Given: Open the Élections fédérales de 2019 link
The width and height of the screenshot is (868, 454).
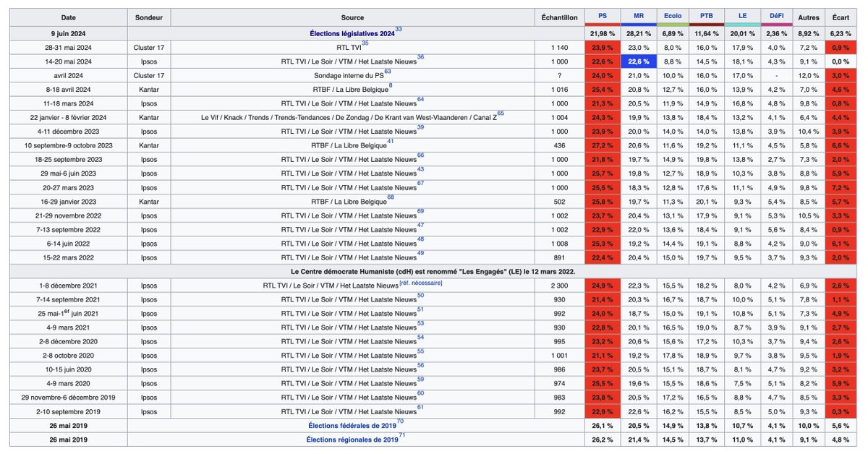Looking at the screenshot, I should pos(352,426).
